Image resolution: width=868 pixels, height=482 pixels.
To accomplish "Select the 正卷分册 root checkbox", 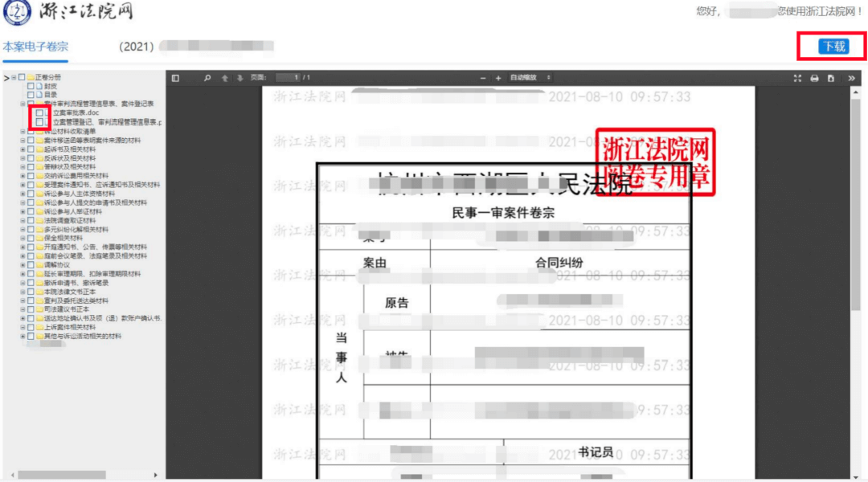I will click(23, 77).
